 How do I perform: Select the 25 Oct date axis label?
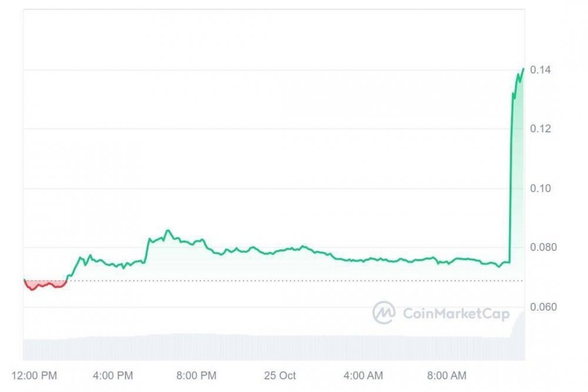click(x=280, y=375)
